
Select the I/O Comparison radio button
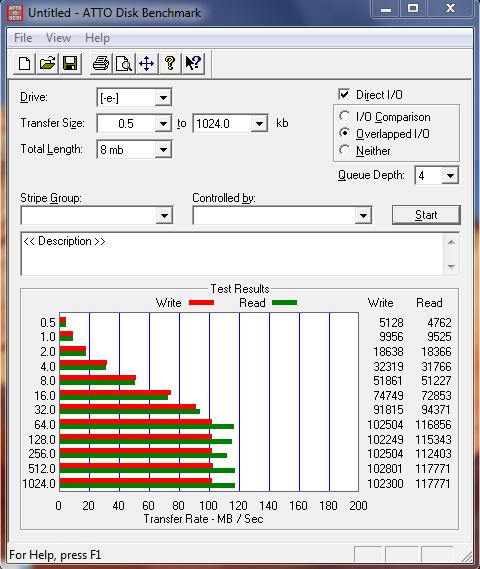[344, 116]
